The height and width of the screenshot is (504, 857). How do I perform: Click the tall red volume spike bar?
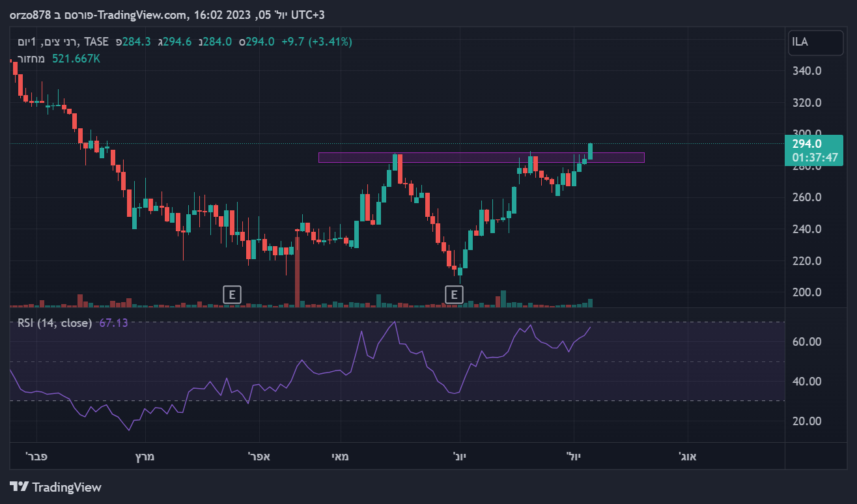point(298,271)
